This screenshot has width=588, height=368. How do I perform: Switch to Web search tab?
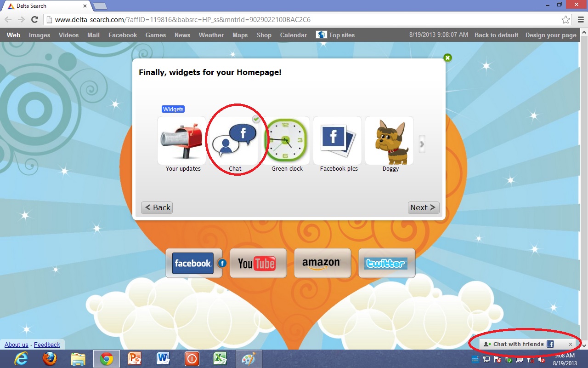(x=13, y=35)
